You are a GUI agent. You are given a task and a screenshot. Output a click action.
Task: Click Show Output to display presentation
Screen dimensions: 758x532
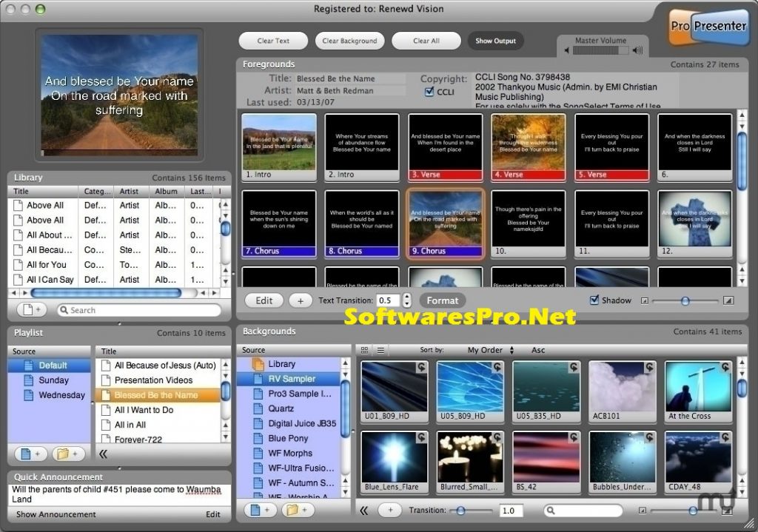(495, 41)
